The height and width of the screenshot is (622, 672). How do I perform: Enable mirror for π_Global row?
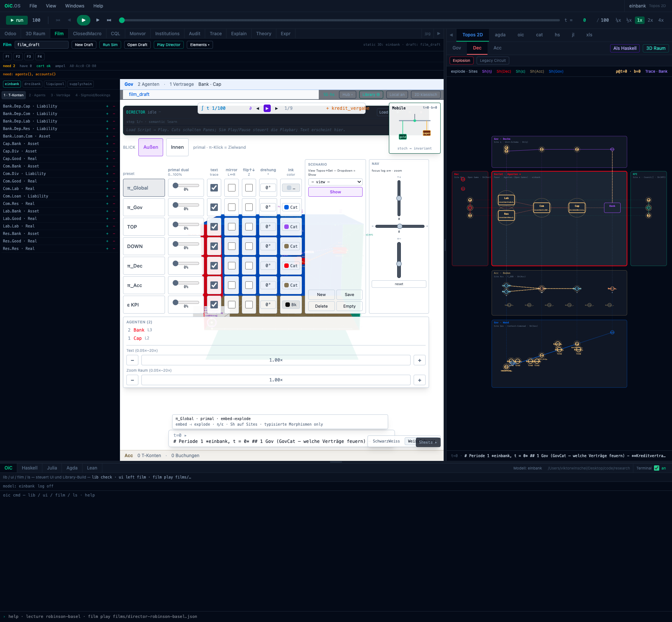point(232,188)
